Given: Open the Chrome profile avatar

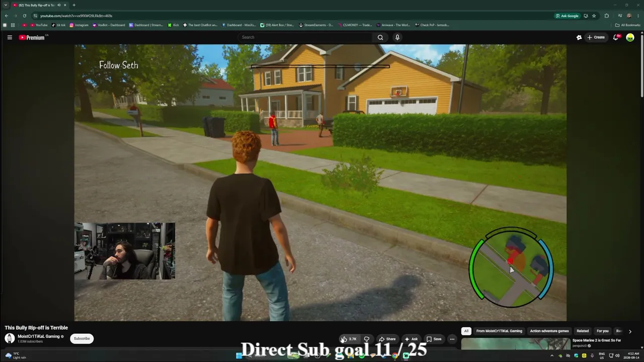Looking at the screenshot, I should pyautogui.click(x=629, y=16).
